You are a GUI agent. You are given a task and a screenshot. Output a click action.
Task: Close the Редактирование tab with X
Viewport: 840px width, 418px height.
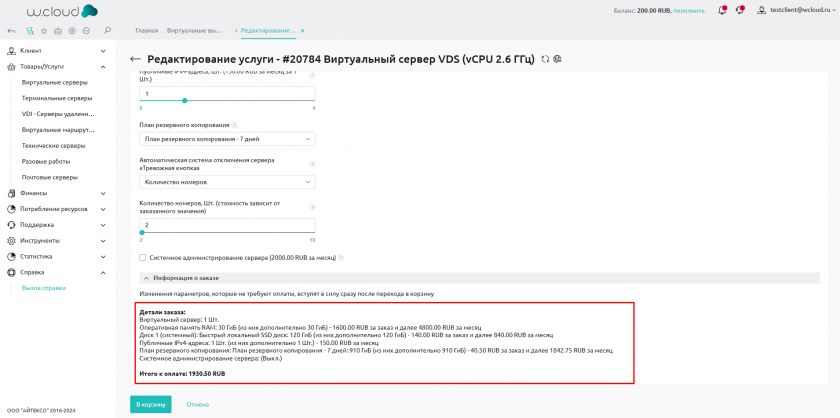303,31
